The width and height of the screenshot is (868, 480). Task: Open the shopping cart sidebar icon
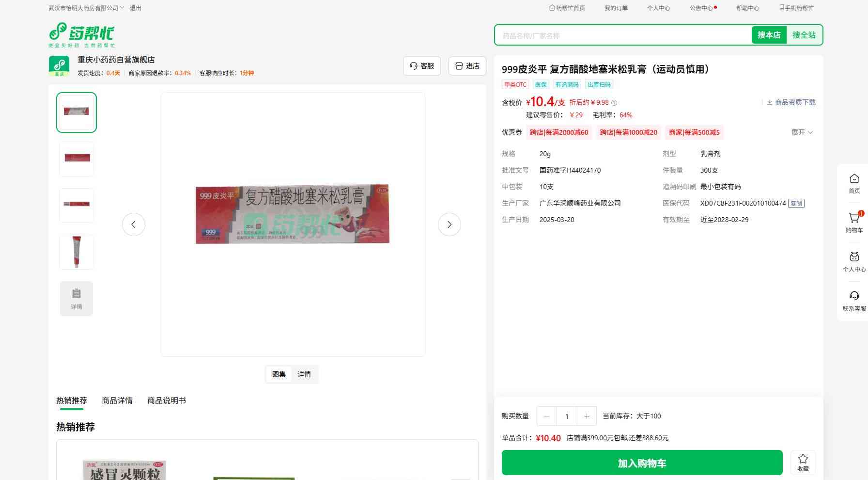click(854, 218)
